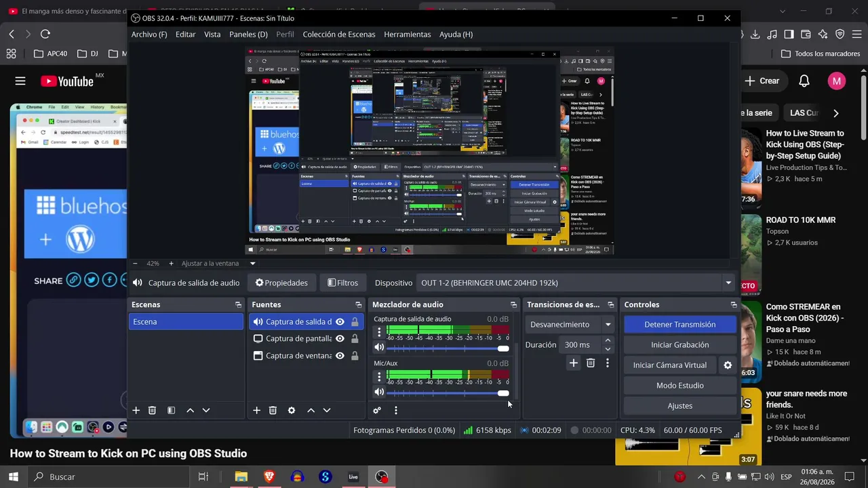The image size is (868, 488).
Task: Delete the selected scene with trash icon
Action: (152, 410)
